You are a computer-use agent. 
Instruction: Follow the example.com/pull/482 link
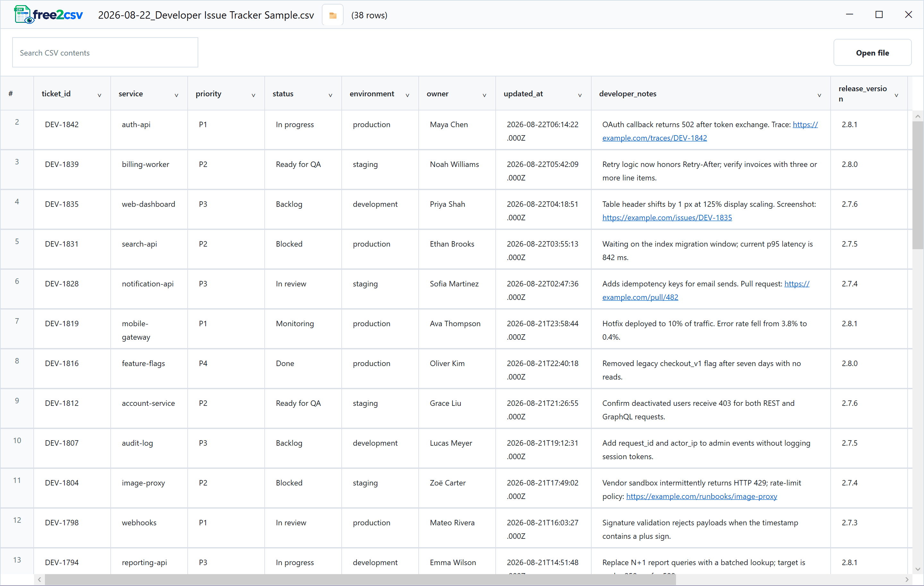[640, 297]
